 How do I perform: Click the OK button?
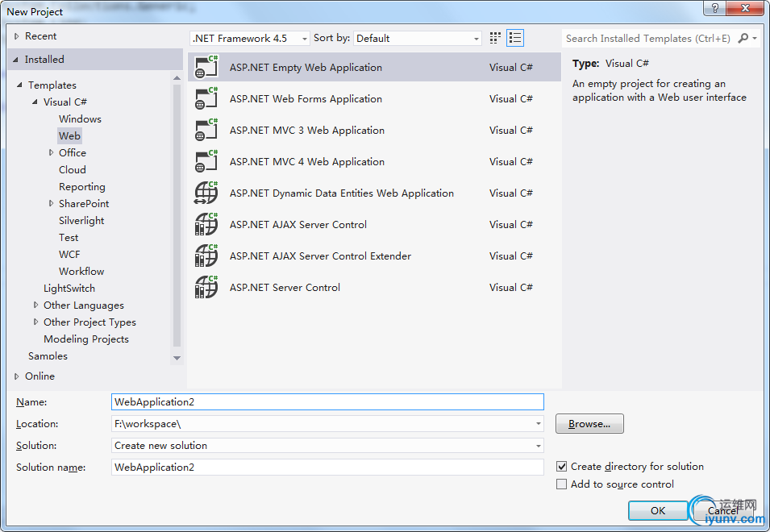point(658,510)
